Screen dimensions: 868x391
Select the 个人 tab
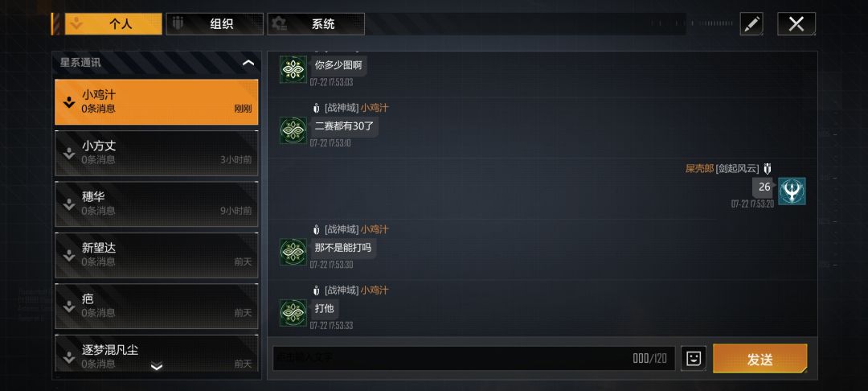tap(113, 24)
